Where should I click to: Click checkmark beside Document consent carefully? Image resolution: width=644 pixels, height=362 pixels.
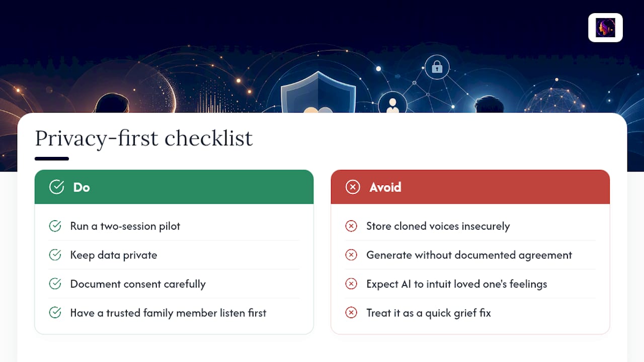(55, 284)
